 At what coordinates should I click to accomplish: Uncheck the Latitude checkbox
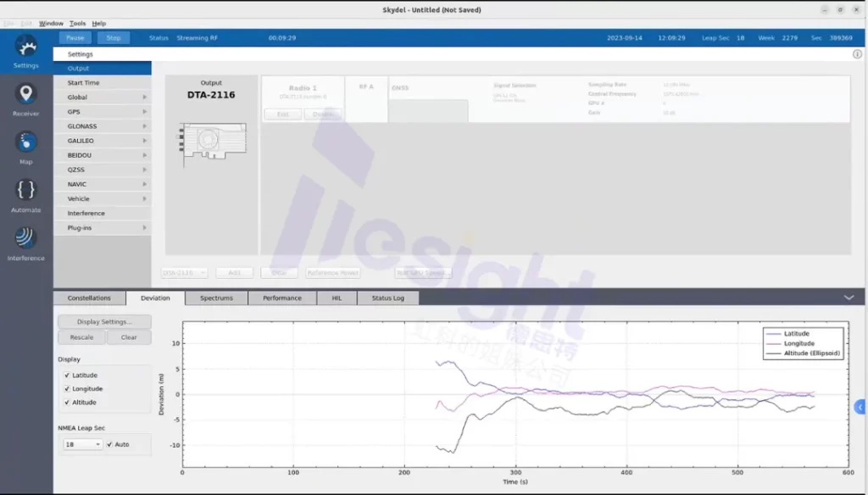tap(67, 375)
